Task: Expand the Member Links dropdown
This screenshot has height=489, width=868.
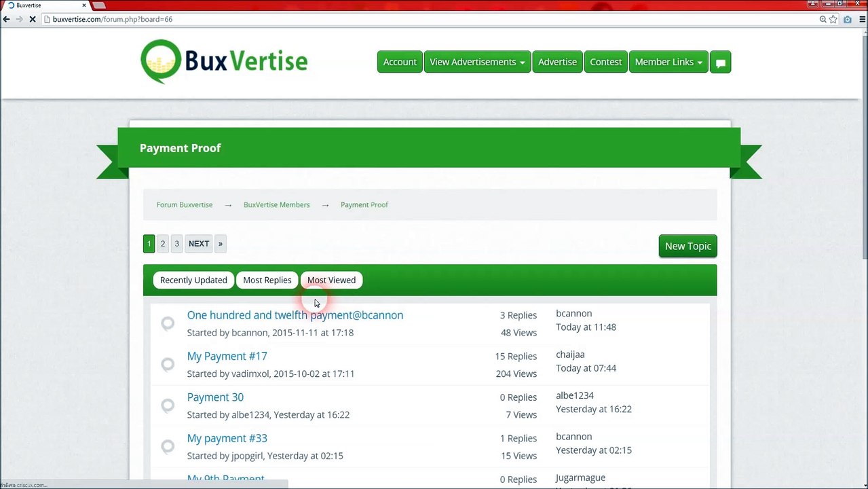Action: click(668, 62)
